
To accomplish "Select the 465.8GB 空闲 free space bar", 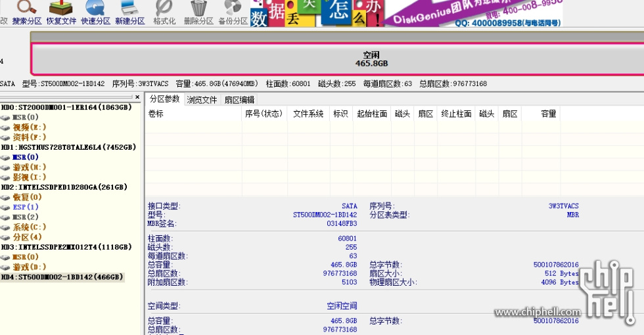I will click(x=338, y=59).
